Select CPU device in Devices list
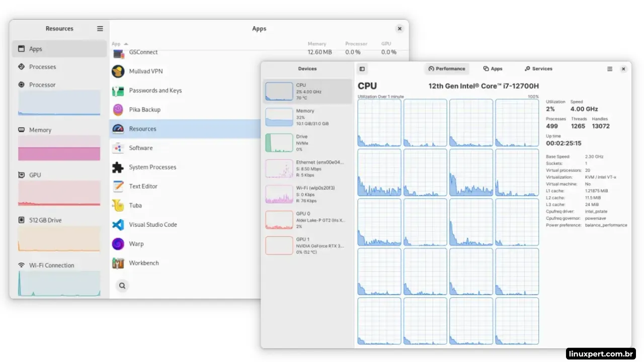The image size is (644, 362). (307, 92)
